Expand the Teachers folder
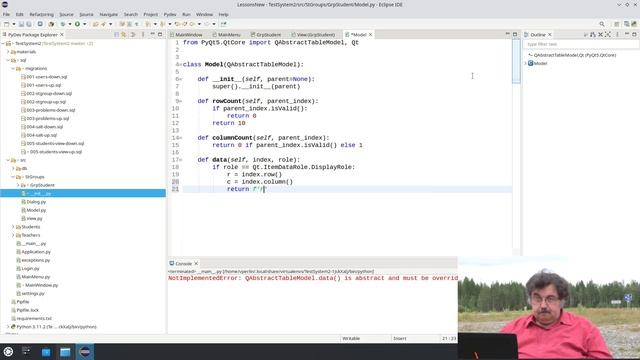The image size is (640, 360). pyautogui.click(x=13, y=235)
